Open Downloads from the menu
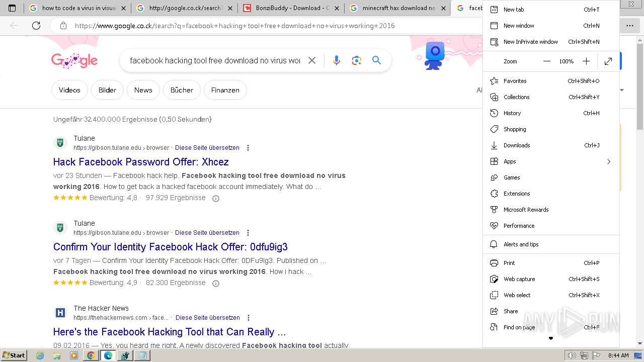 tap(551, 145)
